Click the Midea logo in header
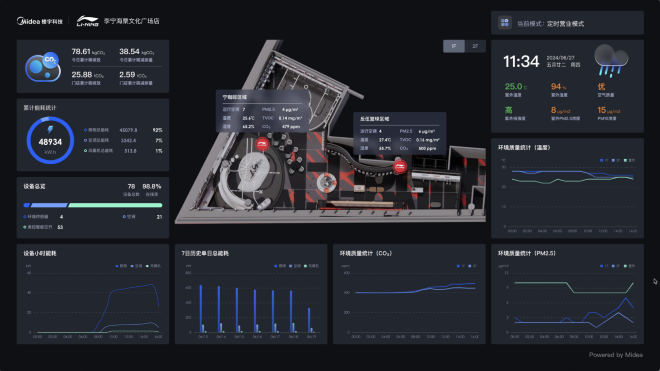 point(40,21)
